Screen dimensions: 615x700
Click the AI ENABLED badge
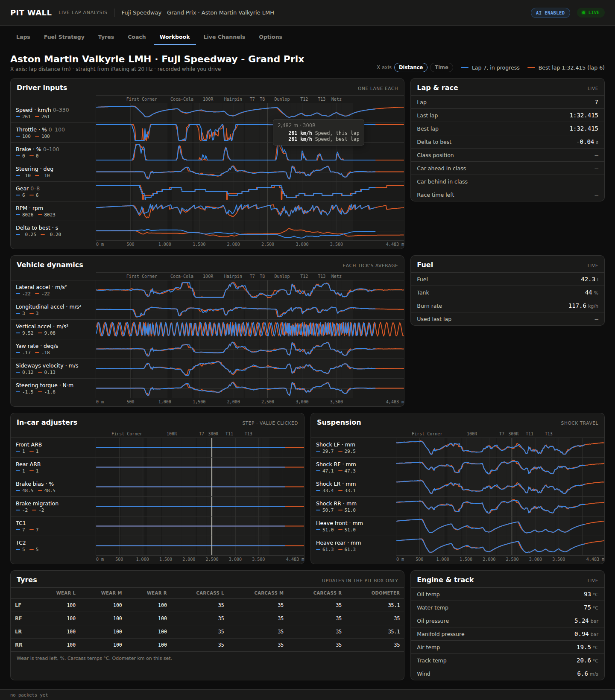coord(550,13)
